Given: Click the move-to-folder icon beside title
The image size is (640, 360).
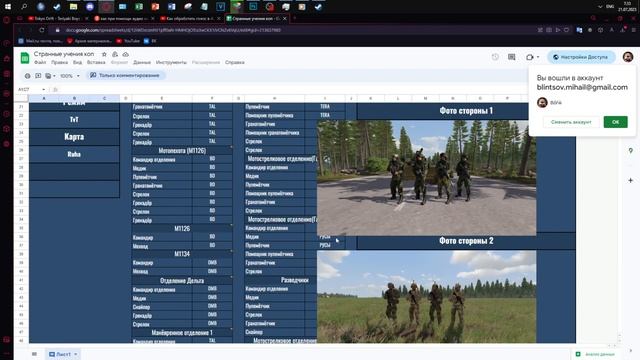Looking at the screenshot, I should click(115, 54).
